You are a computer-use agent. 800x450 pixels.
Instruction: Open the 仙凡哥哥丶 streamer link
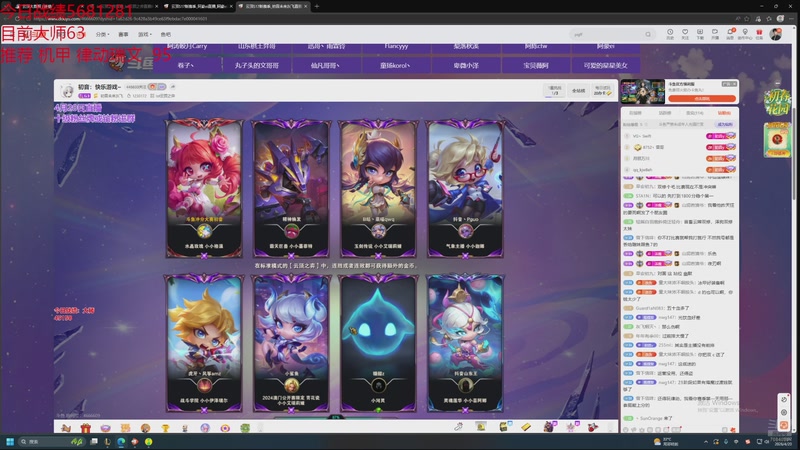(x=325, y=65)
